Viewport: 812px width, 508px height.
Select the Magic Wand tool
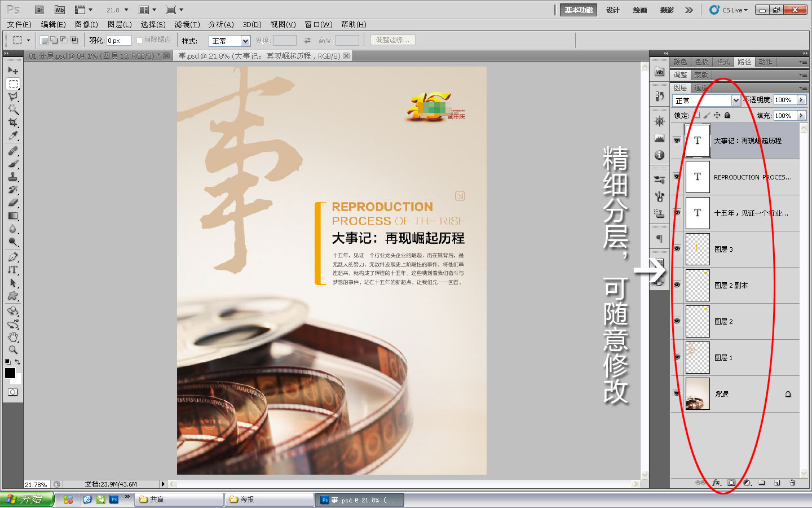(13, 110)
